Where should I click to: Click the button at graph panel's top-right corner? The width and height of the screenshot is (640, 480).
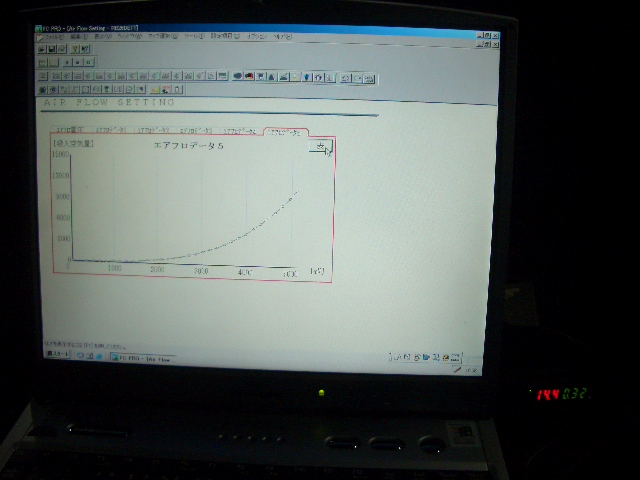[x=321, y=146]
